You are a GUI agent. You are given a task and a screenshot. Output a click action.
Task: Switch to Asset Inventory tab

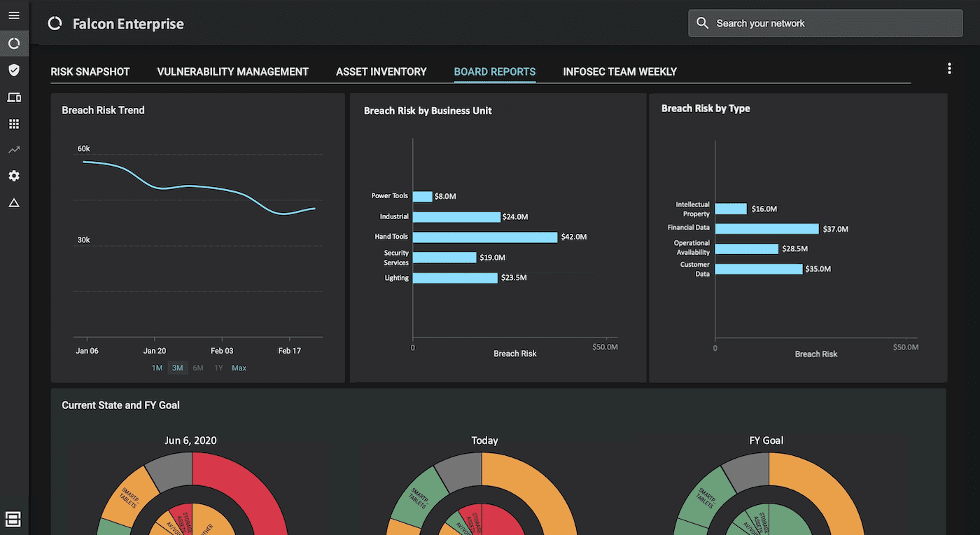pyautogui.click(x=381, y=71)
